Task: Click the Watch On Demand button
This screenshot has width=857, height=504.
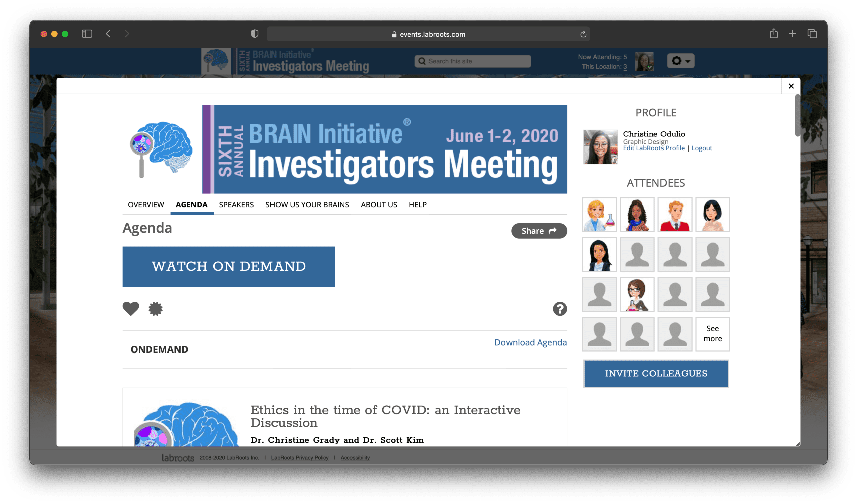Action: click(x=229, y=267)
